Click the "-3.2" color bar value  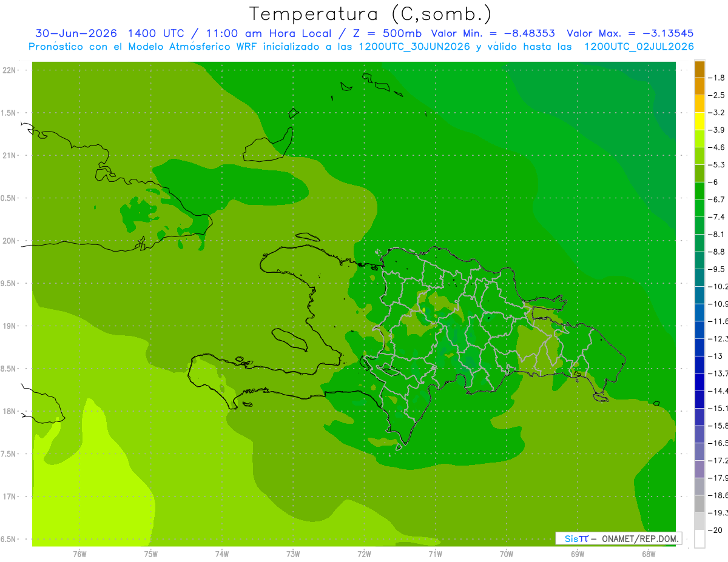(716, 112)
